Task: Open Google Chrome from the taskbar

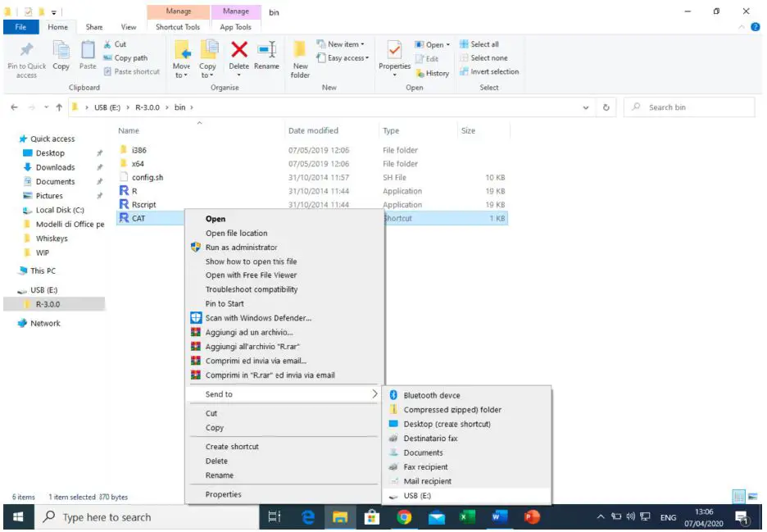Action: (x=405, y=517)
